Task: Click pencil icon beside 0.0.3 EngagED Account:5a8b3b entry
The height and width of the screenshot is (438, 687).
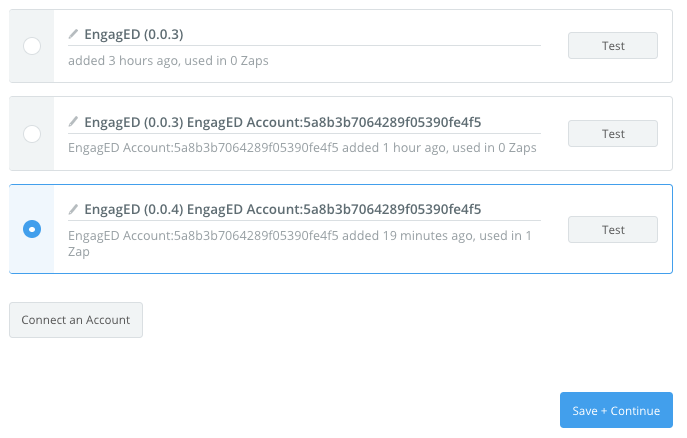Action: point(73,121)
